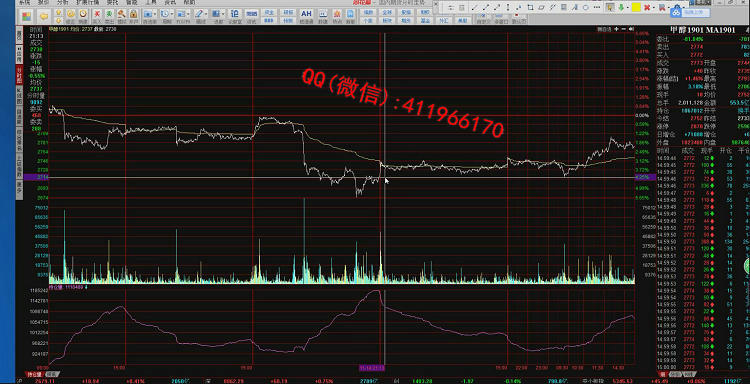Screen dimensions: 750x384
Task: Expand dropdown beside the pencil draw icon
Action: [x=206, y=14]
